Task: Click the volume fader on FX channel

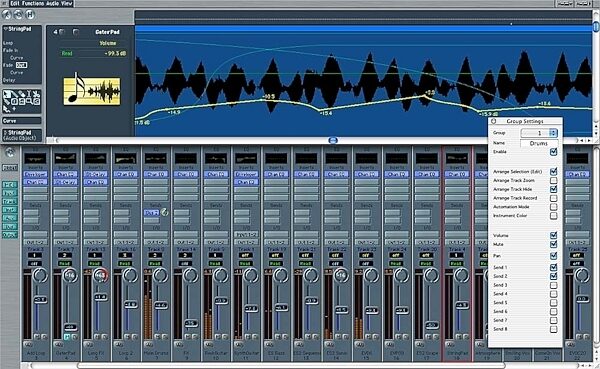Action: coord(191,323)
